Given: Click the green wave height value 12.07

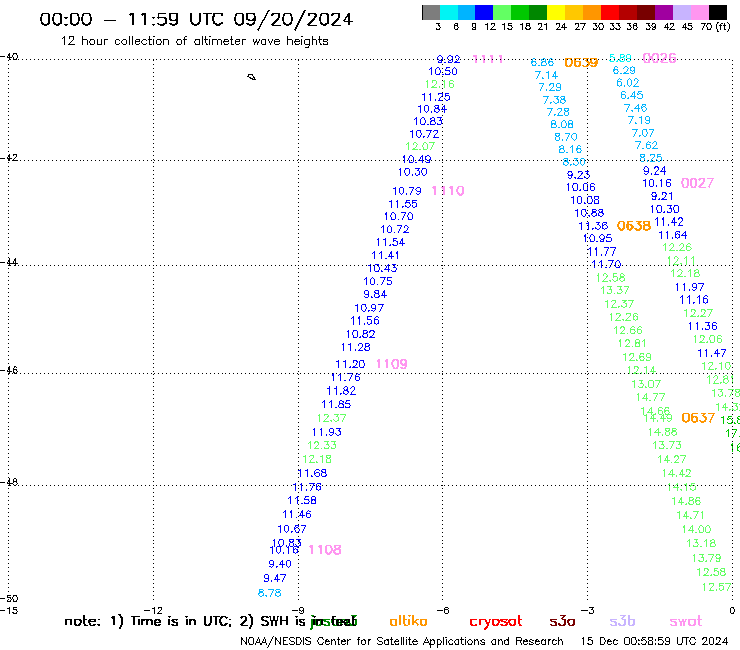Looking at the screenshot, I should click(x=420, y=146).
